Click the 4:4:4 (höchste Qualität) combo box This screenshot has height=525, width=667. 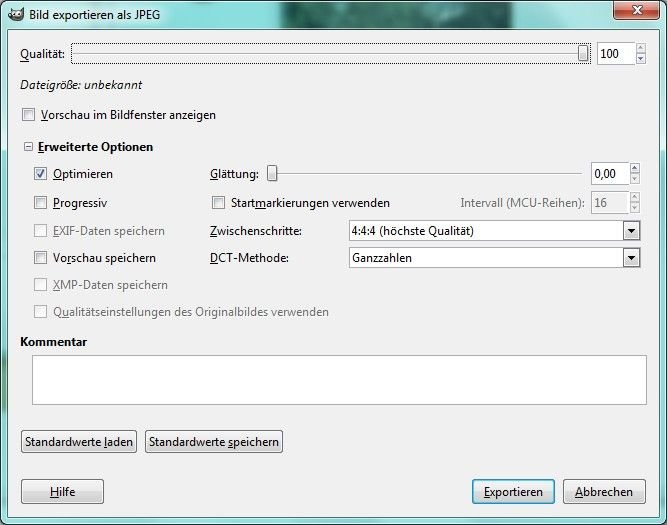pos(494,231)
